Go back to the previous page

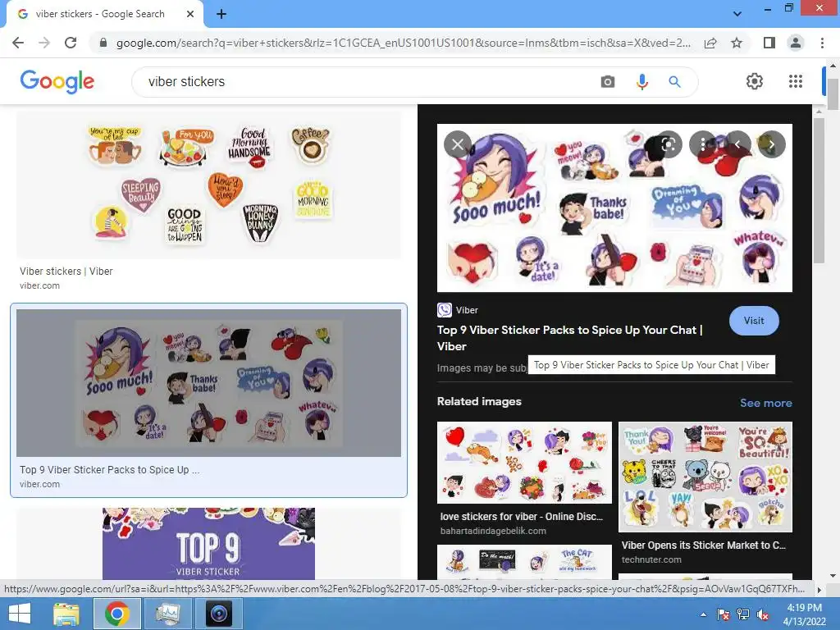pos(18,43)
